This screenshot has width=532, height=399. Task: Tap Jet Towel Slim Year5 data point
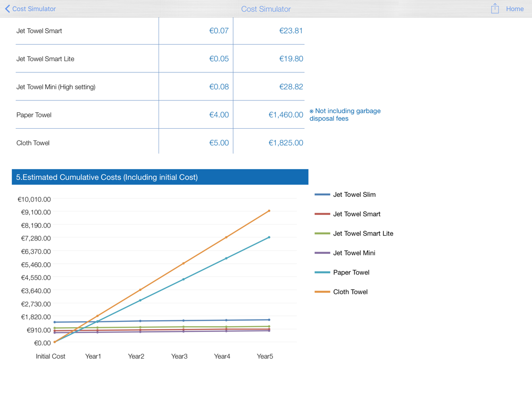point(269,320)
